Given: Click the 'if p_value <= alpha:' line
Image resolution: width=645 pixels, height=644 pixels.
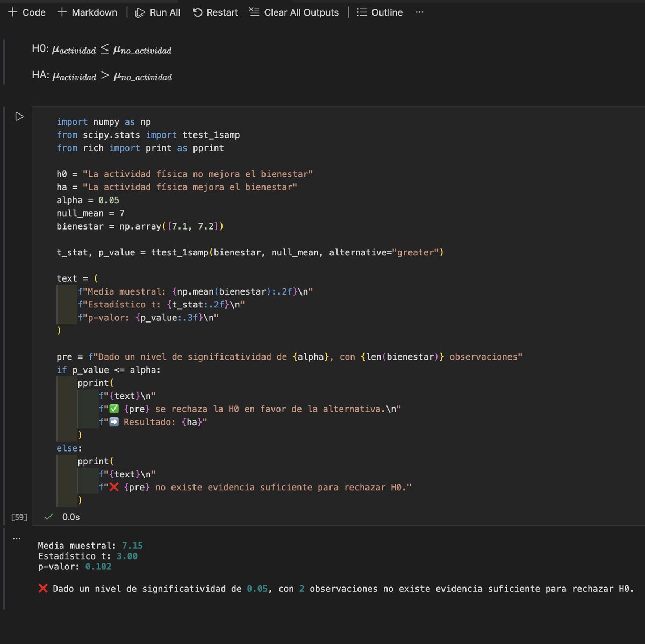Looking at the screenshot, I should [109, 370].
